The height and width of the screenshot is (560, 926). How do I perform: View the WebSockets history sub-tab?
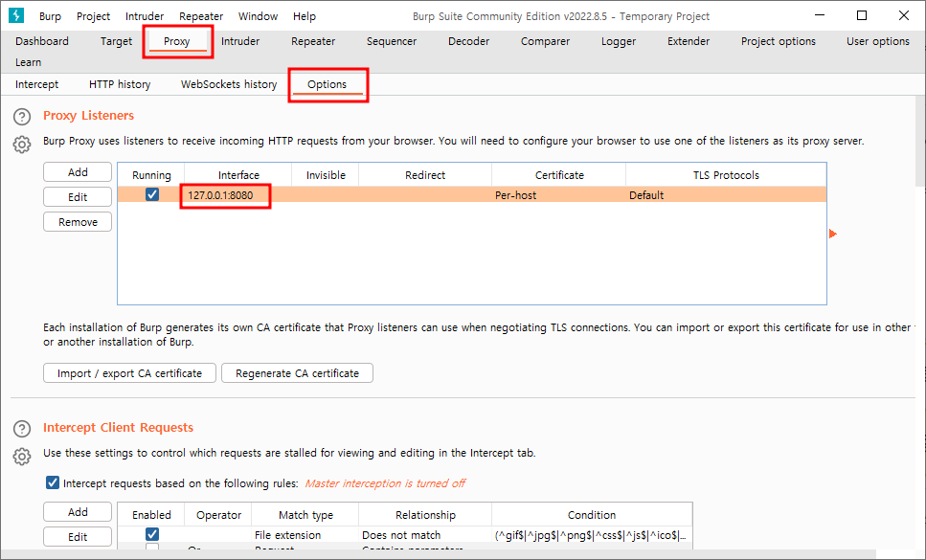coord(229,84)
